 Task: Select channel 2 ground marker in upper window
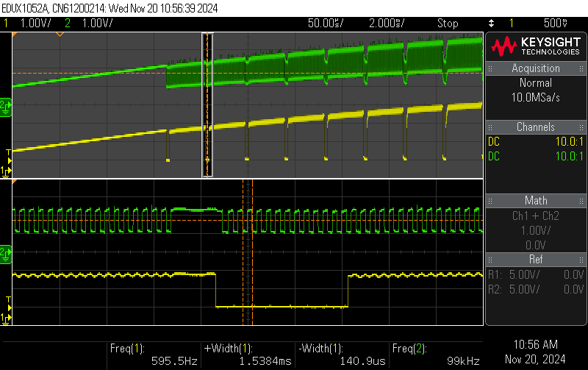6,107
